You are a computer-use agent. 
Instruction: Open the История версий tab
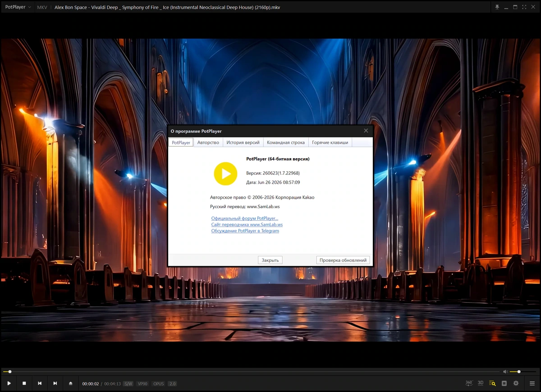coord(243,142)
